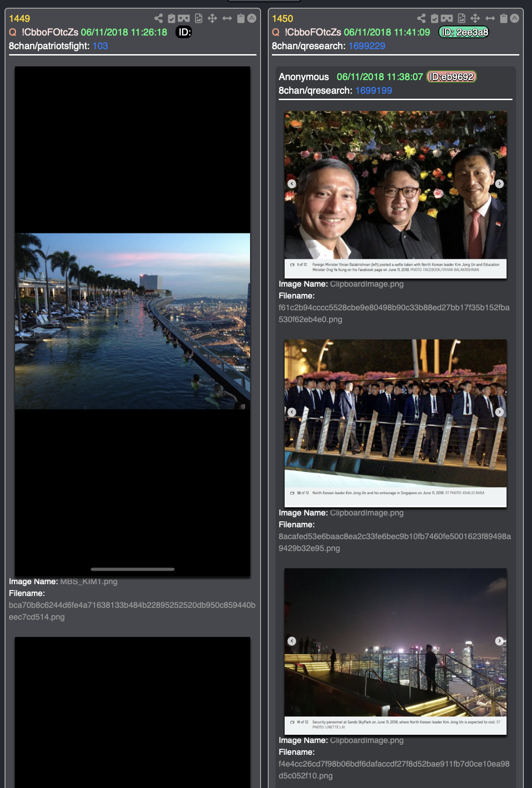Click the timestamp 06/11/2018 11:41:09
Image resolution: width=532 pixels, height=788 pixels.
coord(387,32)
